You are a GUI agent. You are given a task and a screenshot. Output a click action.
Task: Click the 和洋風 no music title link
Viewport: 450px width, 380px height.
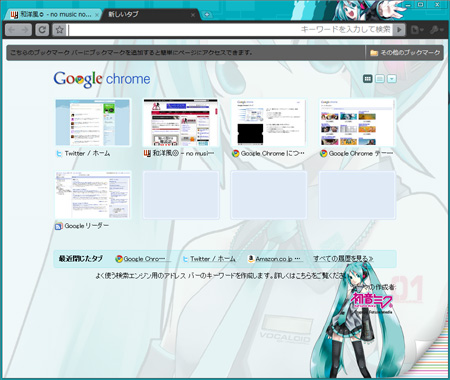(x=183, y=153)
